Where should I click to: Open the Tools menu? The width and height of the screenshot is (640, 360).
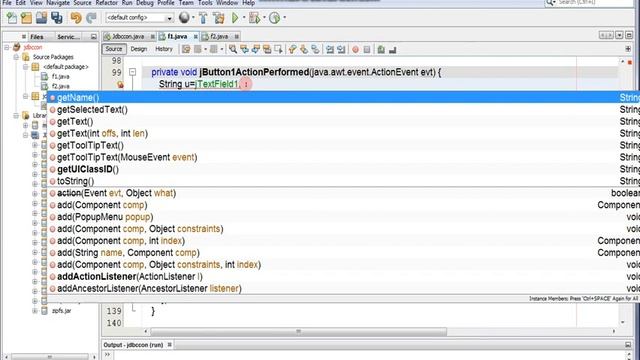[205, 3]
